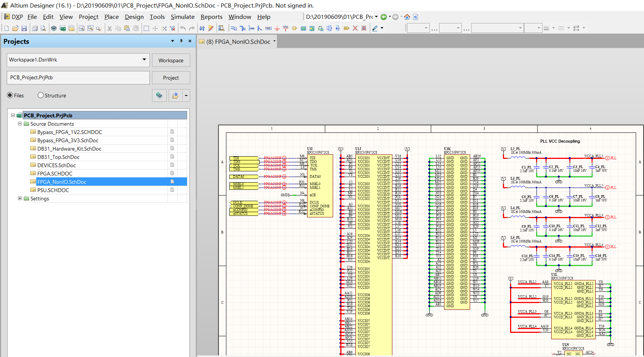This screenshot has height=357, width=644.
Task: Open the Simulate menu
Action: 183,17
